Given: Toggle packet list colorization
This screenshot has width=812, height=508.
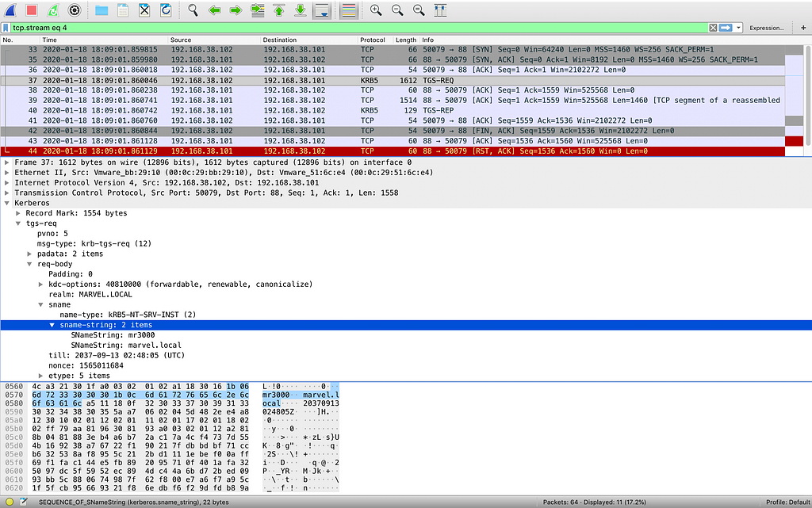Looking at the screenshot, I should [x=349, y=10].
